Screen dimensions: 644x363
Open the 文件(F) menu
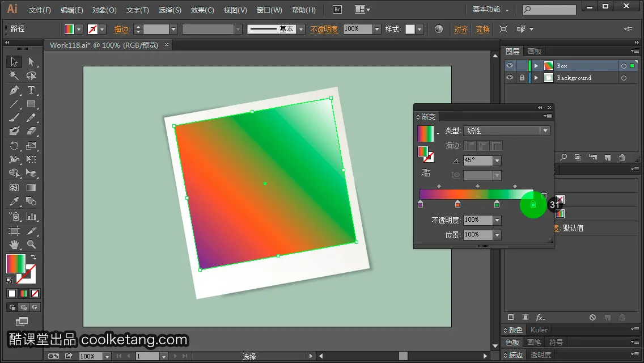tap(40, 10)
